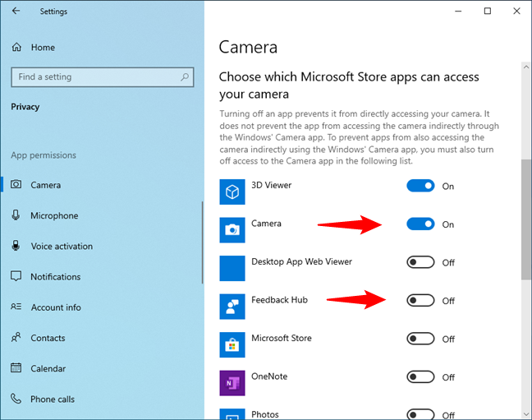Viewport: 532px width, 420px height.
Task: Click the OneNote label
Action: pyautogui.click(x=269, y=376)
